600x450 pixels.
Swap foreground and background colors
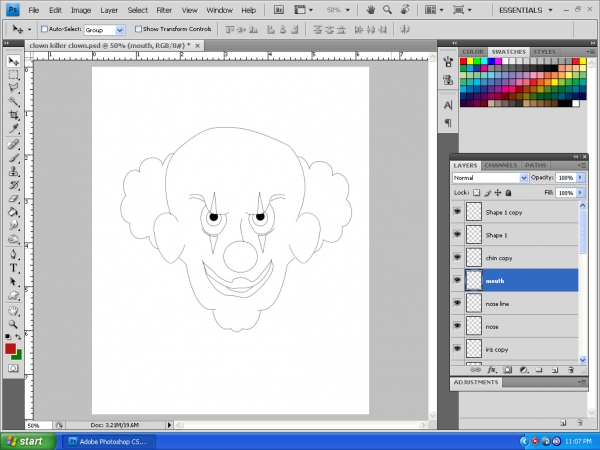[18, 337]
